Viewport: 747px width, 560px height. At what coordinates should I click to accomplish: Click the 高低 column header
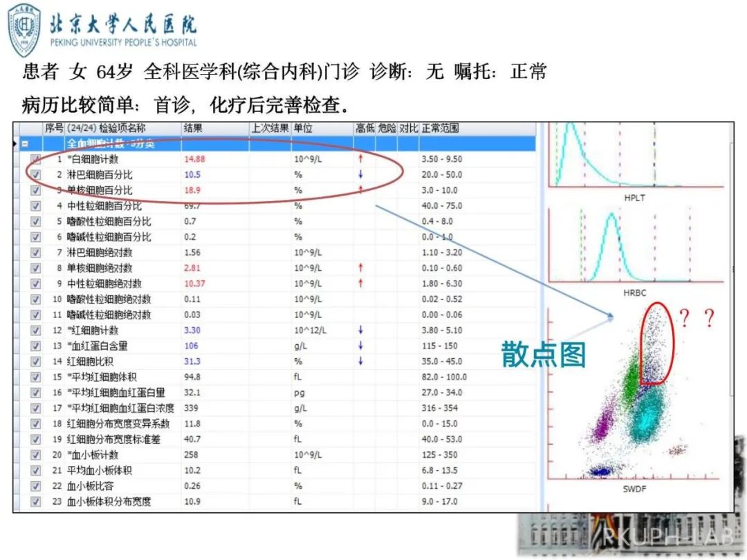click(365, 128)
